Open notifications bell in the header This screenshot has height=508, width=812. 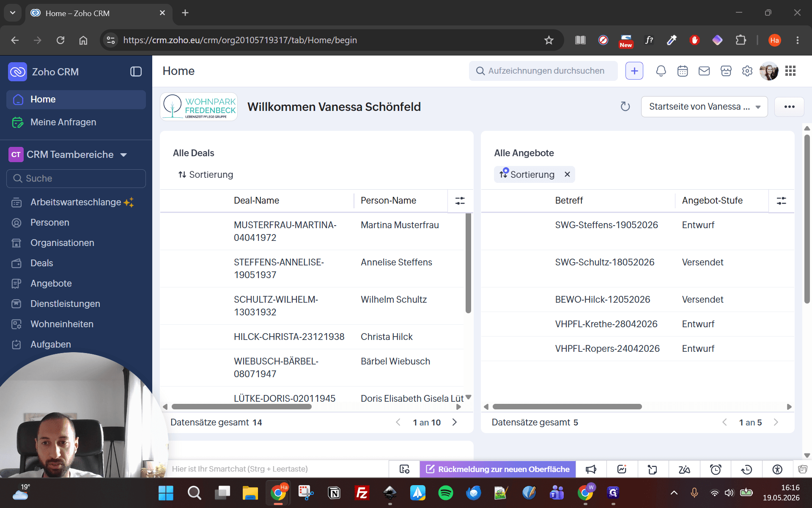pyautogui.click(x=661, y=71)
